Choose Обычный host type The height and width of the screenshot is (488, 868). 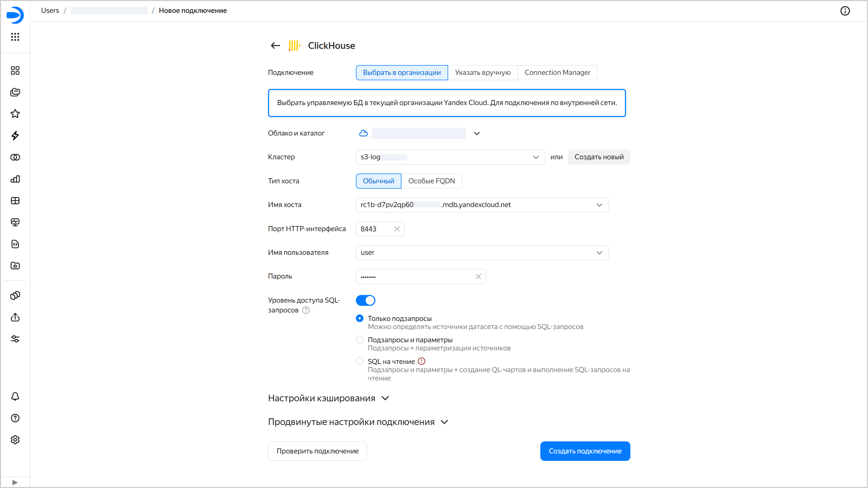(378, 181)
